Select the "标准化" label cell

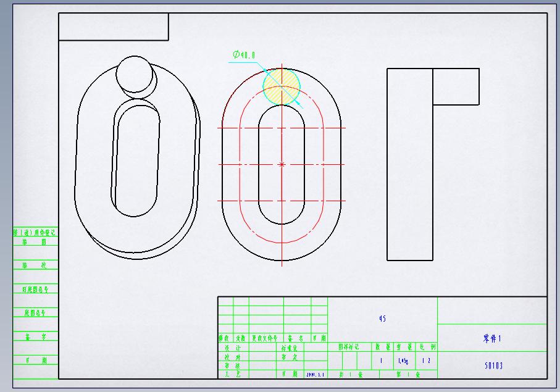click(290, 348)
